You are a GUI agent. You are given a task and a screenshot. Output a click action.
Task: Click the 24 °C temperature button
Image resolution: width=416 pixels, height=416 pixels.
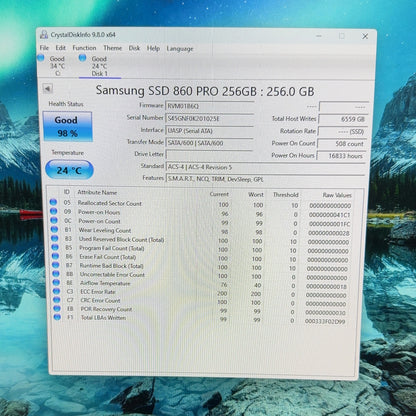coord(69,170)
